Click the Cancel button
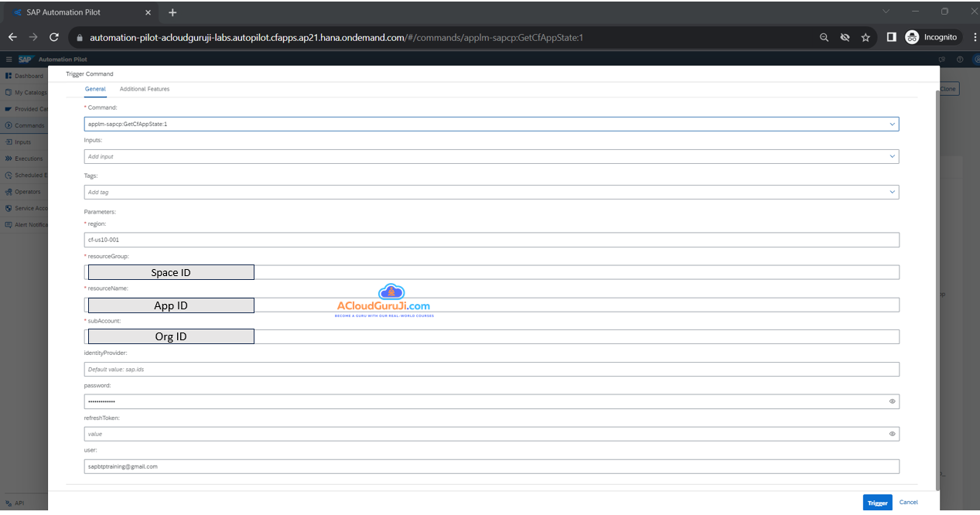The height and width of the screenshot is (515, 980). click(x=908, y=503)
